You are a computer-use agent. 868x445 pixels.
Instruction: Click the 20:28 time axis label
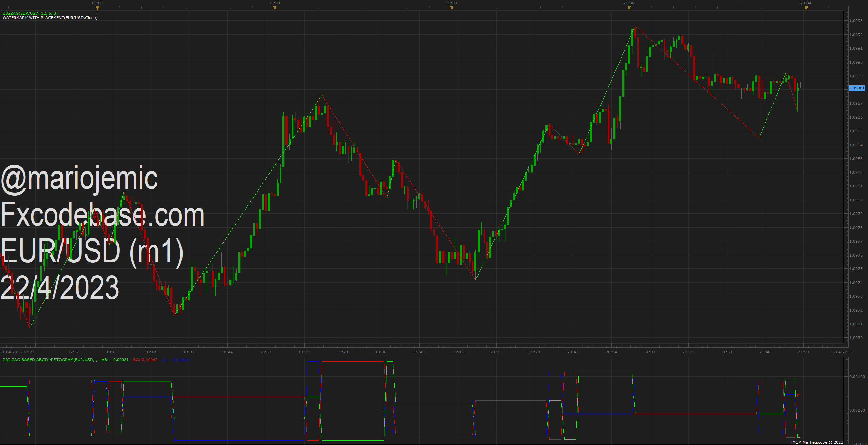click(x=534, y=352)
